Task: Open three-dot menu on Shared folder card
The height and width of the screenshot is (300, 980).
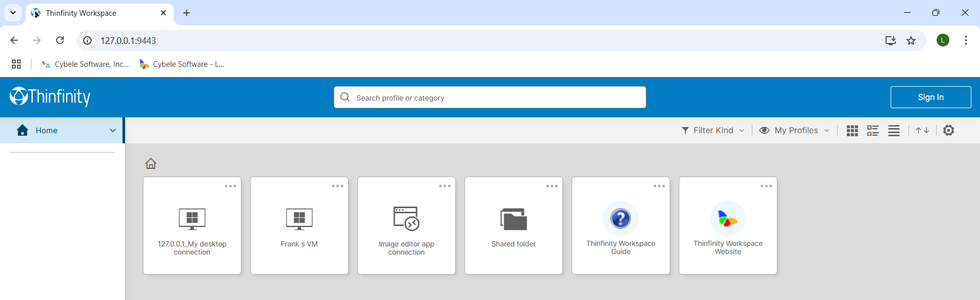Action: point(552,186)
